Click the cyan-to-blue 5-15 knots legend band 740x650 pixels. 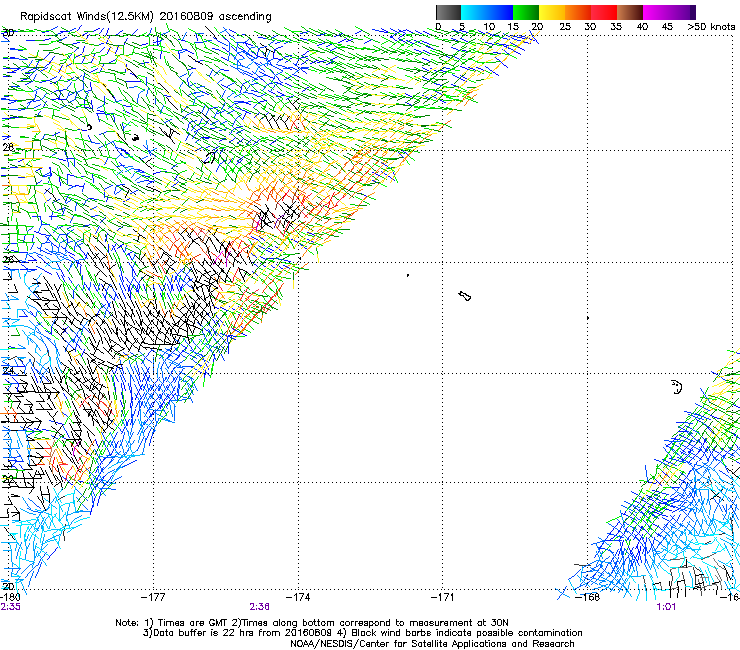pyautogui.click(x=487, y=12)
